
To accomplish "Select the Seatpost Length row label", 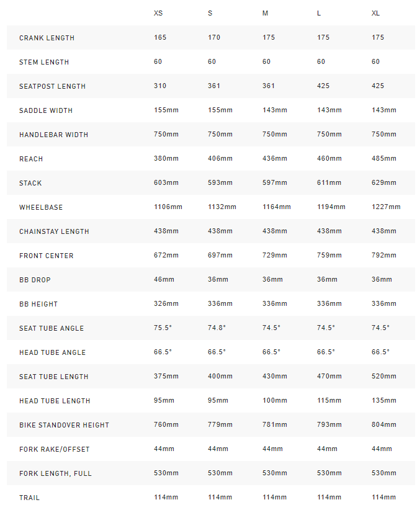I will click(x=52, y=86).
